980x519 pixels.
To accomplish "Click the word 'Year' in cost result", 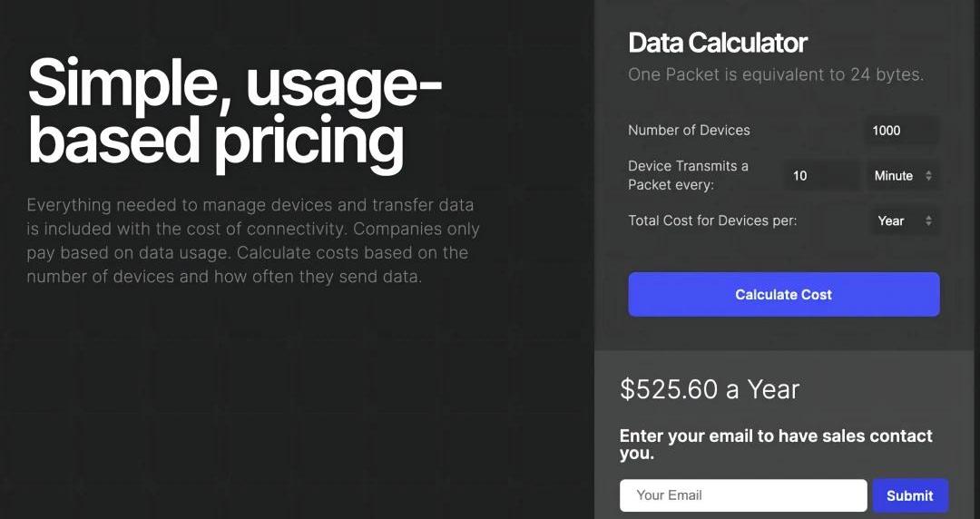I will (x=773, y=389).
